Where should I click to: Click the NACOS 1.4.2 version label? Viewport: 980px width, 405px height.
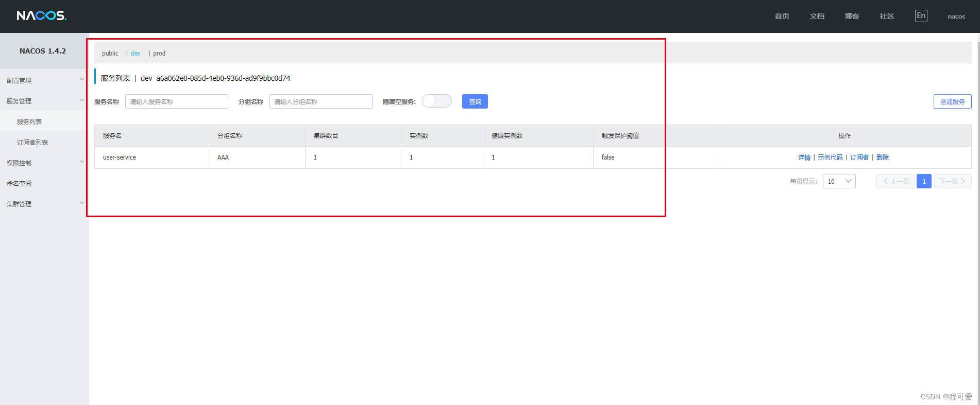coord(43,51)
